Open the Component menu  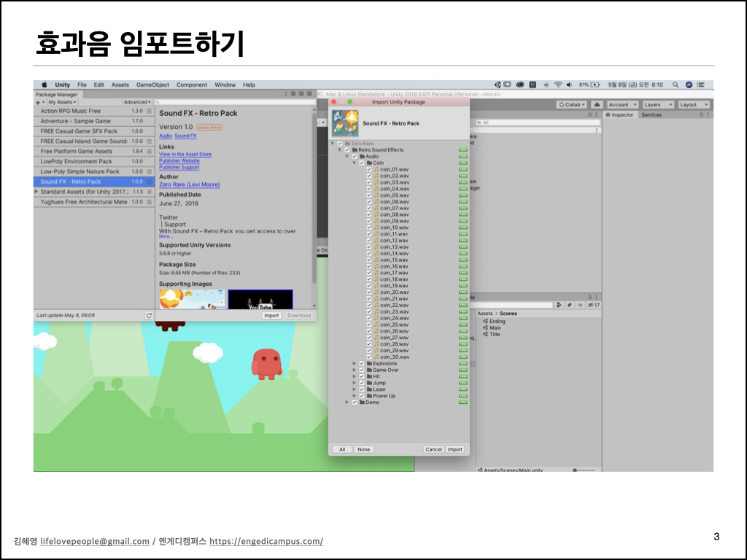[x=192, y=85]
